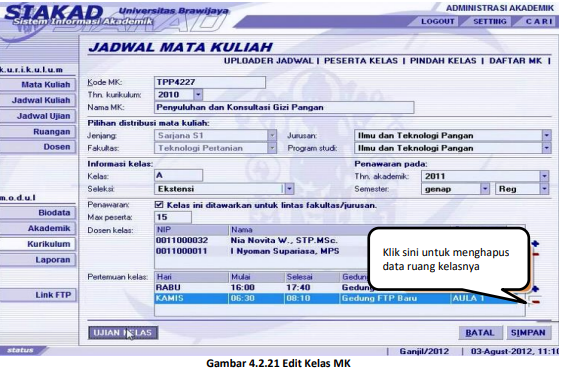Image resolution: width=561 pixels, height=371 pixels.
Task: Open the CARI search tab
Action: click(539, 21)
